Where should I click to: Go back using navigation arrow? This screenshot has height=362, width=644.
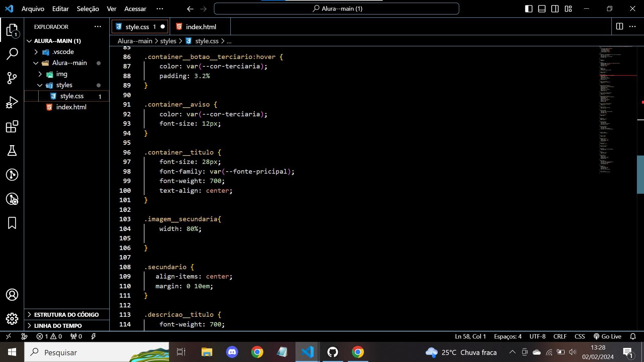click(x=190, y=9)
